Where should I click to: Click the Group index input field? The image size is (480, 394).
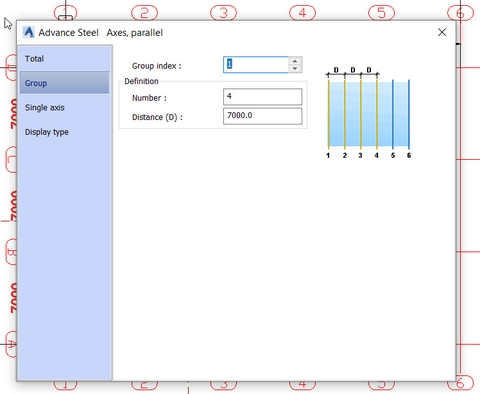point(256,64)
